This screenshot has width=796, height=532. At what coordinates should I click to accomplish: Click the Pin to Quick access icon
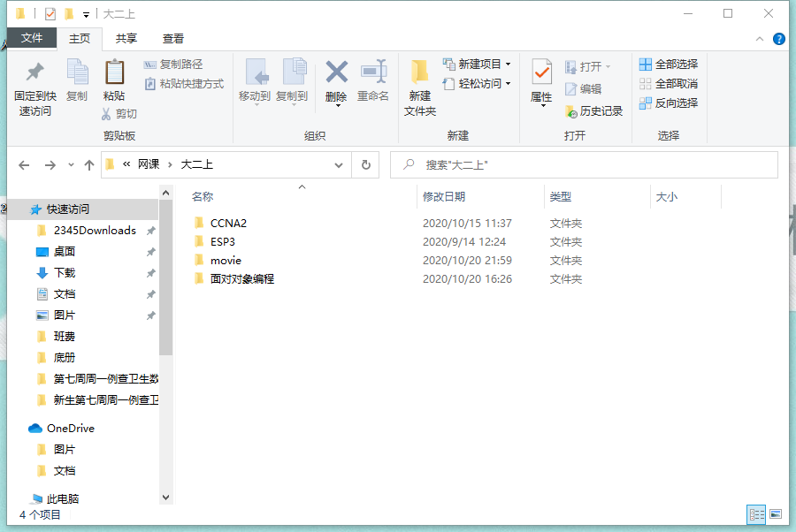(x=35, y=72)
